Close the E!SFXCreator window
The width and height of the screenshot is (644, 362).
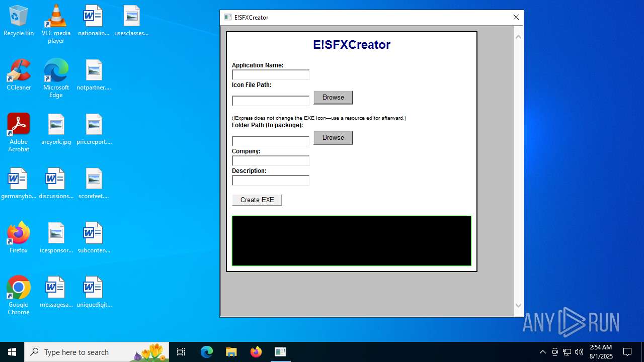tap(516, 18)
